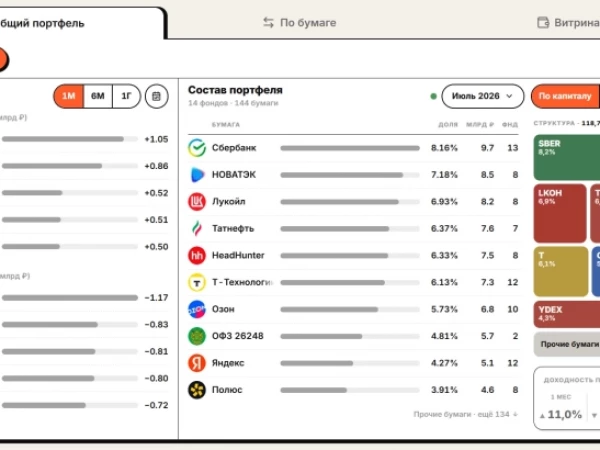Screen dimensions: 600x450
Task: Select the 1М period toggle
Action: pos(69,96)
